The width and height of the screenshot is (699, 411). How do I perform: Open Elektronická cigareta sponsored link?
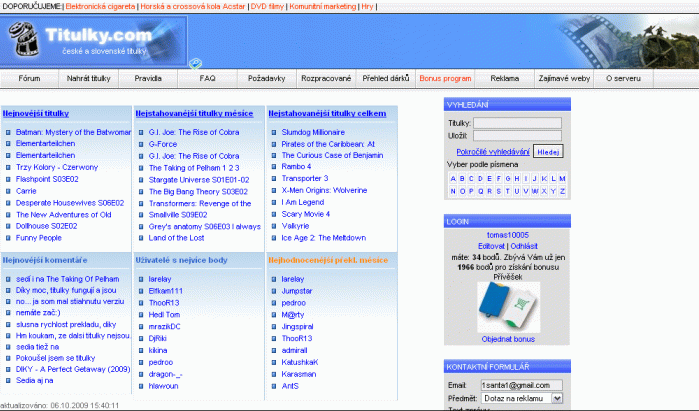pos(100,7)
